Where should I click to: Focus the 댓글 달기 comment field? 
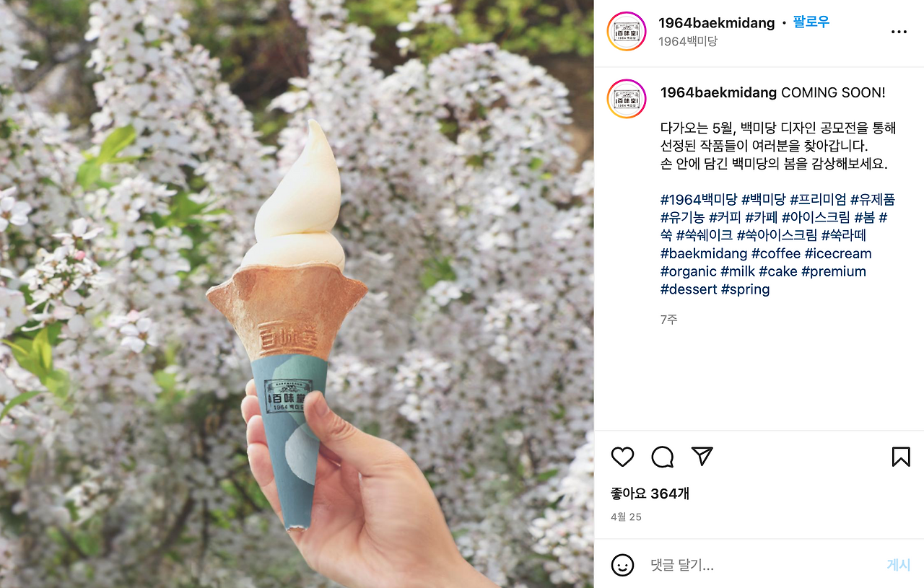click(762, 565)
